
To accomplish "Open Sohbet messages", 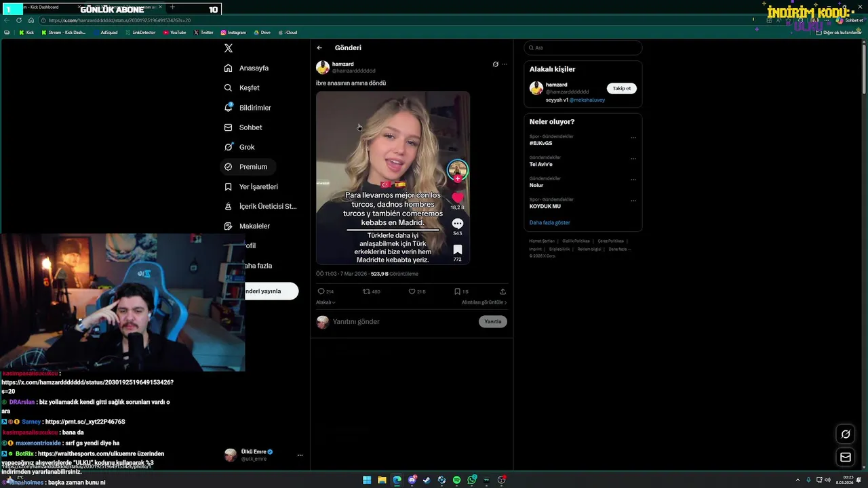I will (x=243, y=127).
